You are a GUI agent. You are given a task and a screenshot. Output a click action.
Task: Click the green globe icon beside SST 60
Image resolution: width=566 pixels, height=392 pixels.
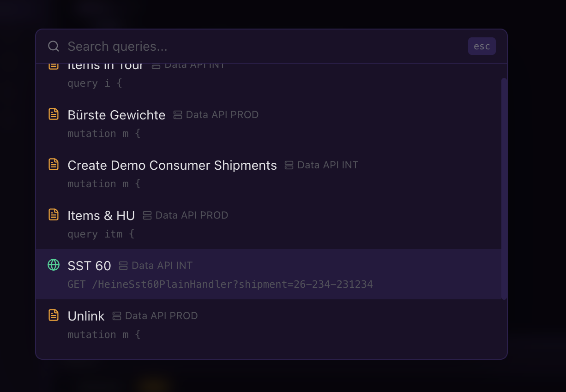(54, 265)
